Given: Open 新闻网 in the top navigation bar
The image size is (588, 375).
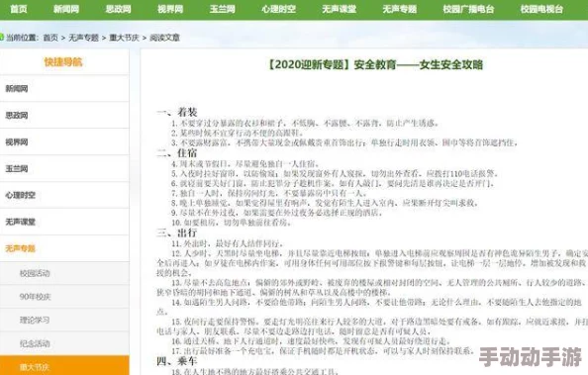Looking at the screenshot, I should (66, 9).
